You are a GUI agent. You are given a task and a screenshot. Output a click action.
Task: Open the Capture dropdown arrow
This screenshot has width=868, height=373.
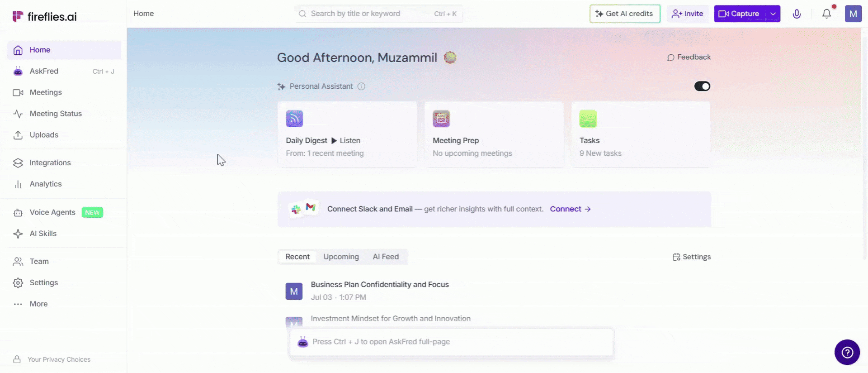(773, 14)
